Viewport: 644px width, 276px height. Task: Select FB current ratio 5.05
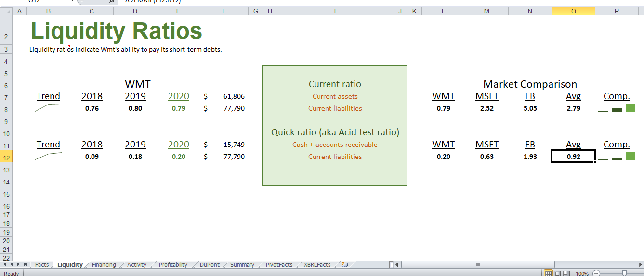coord(530,108)
